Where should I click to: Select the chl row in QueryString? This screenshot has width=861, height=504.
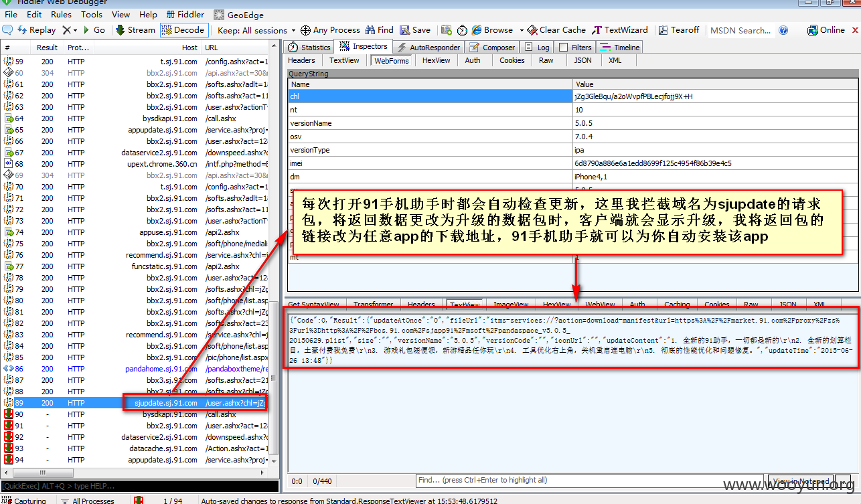tap(574, 96)
